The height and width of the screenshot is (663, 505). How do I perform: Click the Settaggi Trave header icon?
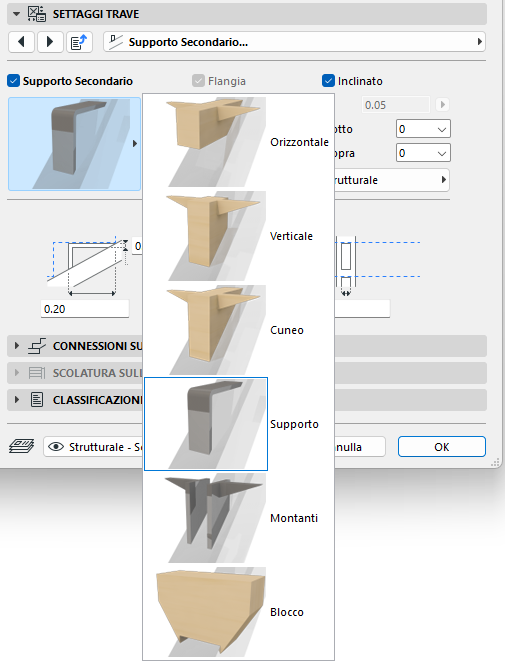click(37, 14)
